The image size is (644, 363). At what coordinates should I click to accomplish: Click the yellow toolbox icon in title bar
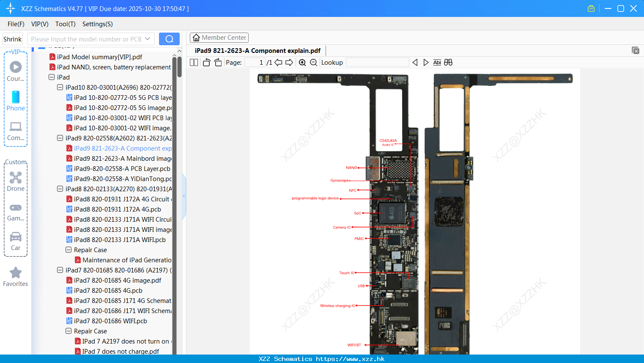(591, 8)
